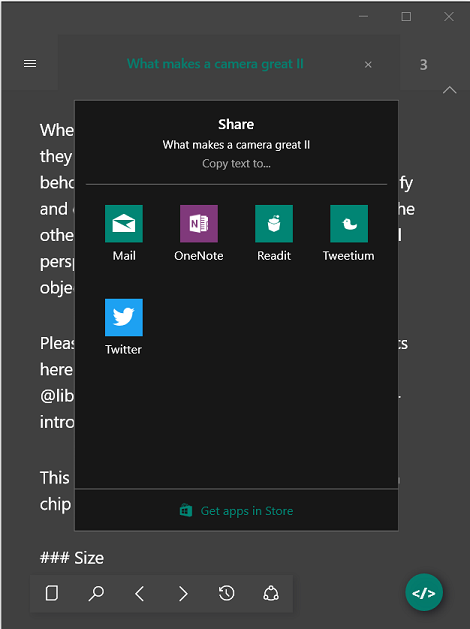Click the 'Twitter' label text
The image size is (470, 629).
coord(124,349)
